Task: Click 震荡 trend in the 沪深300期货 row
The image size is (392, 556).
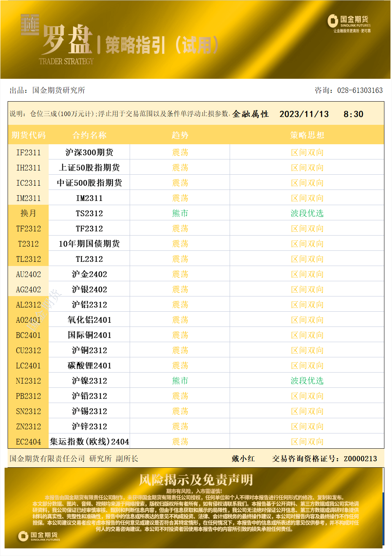Action: pos(180,152)
